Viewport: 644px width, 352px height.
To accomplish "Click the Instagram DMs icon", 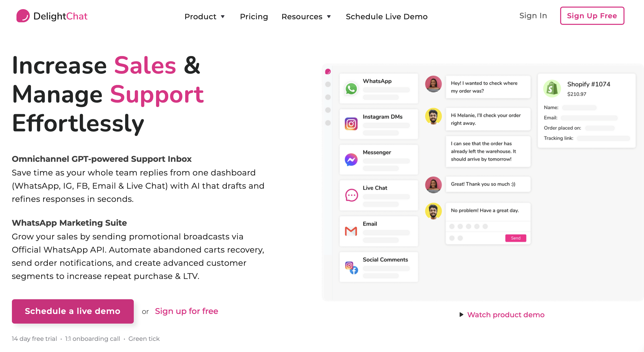I will tap(351, 124).
